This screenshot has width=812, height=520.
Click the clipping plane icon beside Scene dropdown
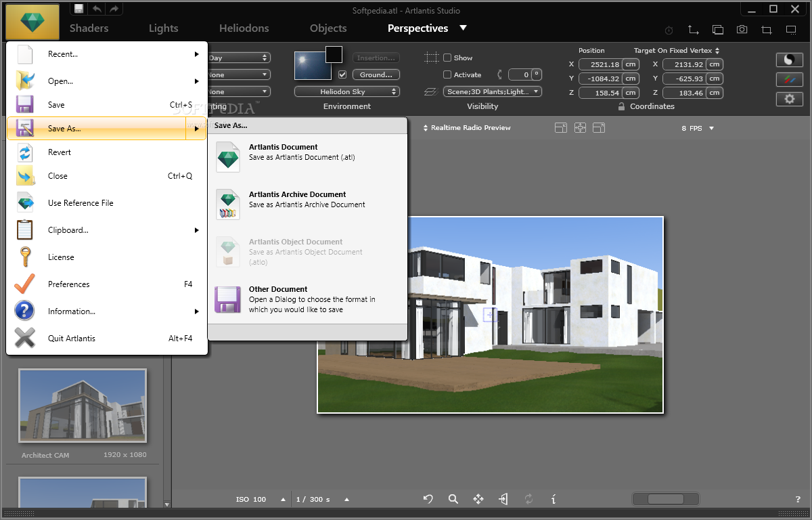coord(430,92)
